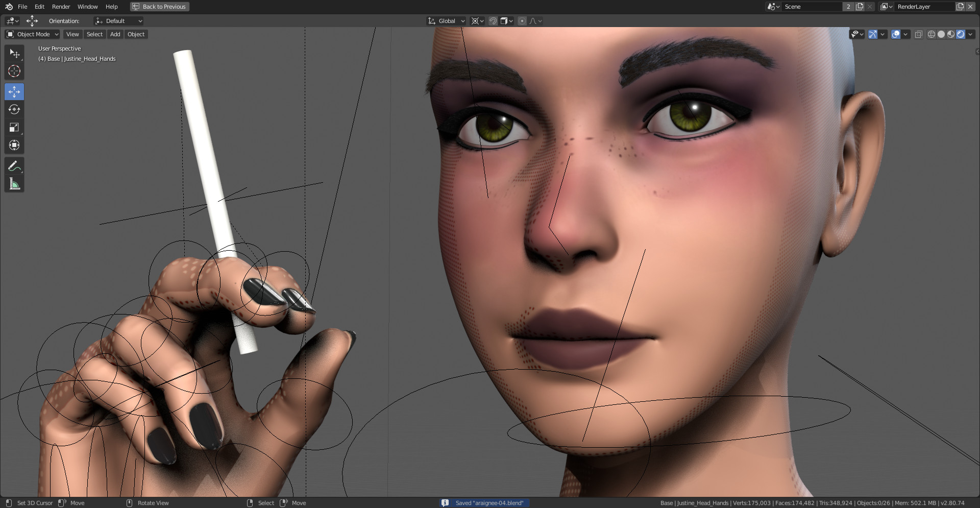Toggle proportional editing
The width and height of the screenshot is (980, 508).
[522, 21]
